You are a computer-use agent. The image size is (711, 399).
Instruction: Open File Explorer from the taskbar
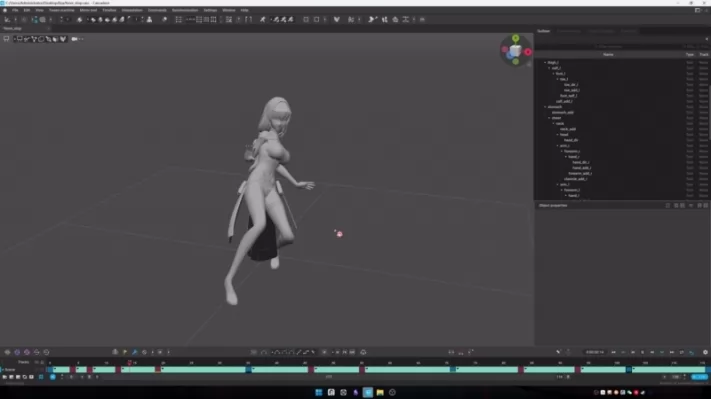[380, 392]
